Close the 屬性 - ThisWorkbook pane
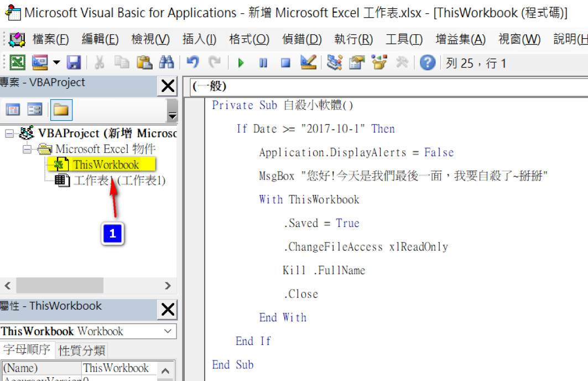The height and width of the screenshot is (381, 588). [168, 310]
